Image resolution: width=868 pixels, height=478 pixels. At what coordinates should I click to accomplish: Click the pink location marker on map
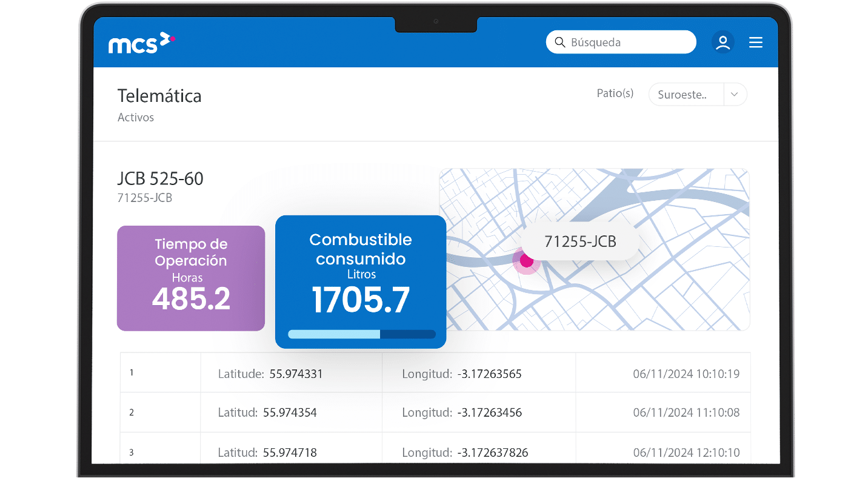point(526,261)
